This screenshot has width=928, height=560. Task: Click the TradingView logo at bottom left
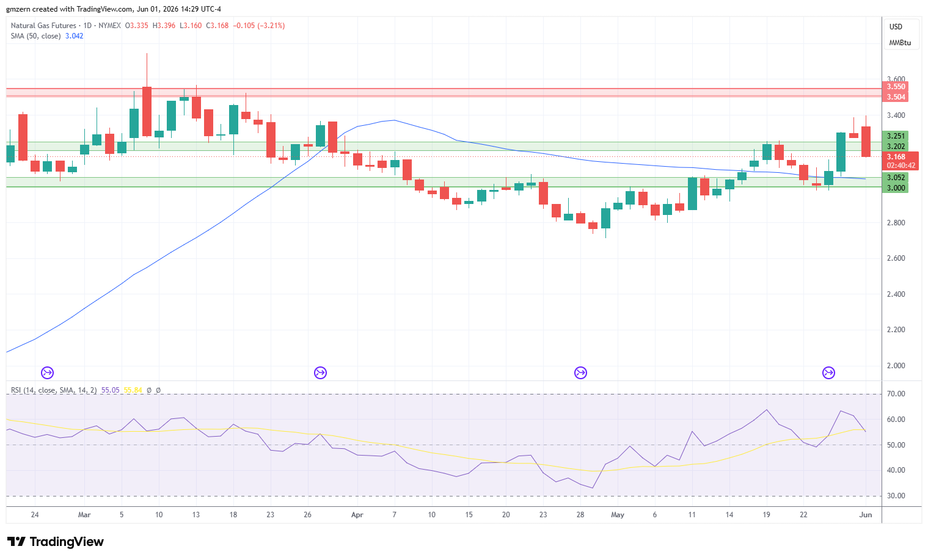56,542
